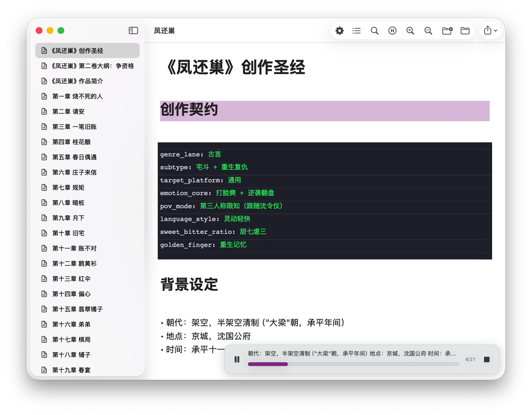Open 《凤还巢》第二卷大纲：争资格 document
Screen dimensions: 532x415
click(x=87, y=66)
